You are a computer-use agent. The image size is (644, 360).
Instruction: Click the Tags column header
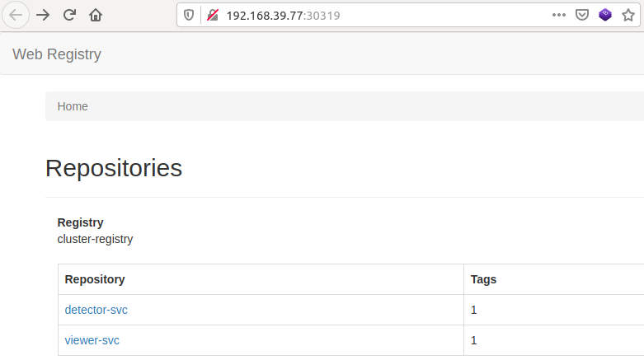(483, 279)
